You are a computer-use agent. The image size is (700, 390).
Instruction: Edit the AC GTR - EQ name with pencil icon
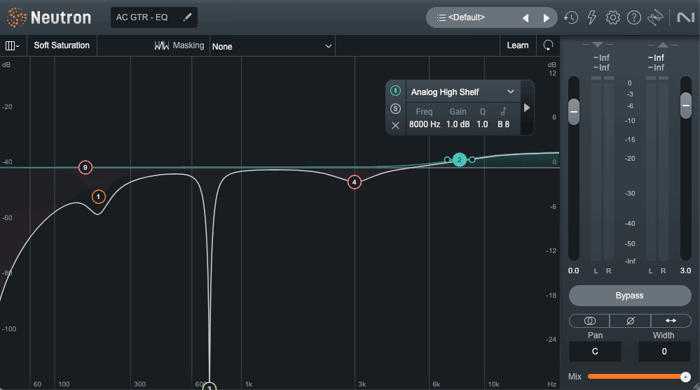click(188, 17)
